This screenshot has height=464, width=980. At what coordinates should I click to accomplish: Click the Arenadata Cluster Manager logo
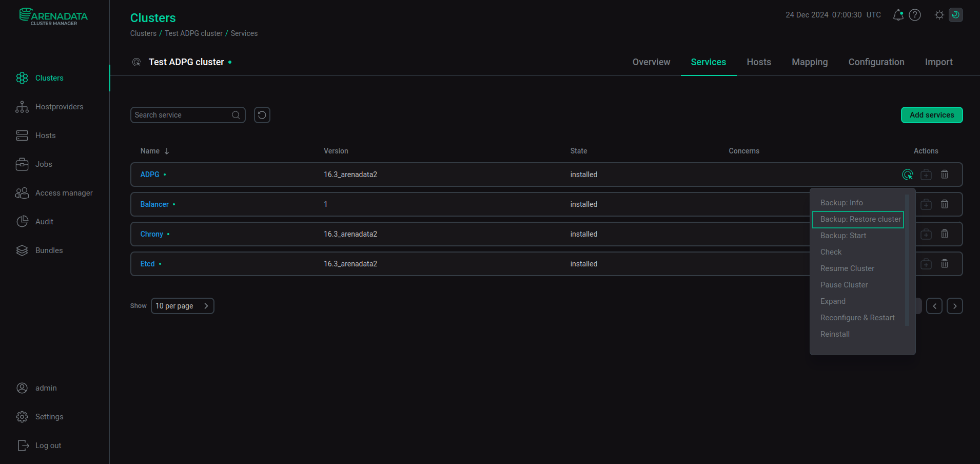pos(53,16)
